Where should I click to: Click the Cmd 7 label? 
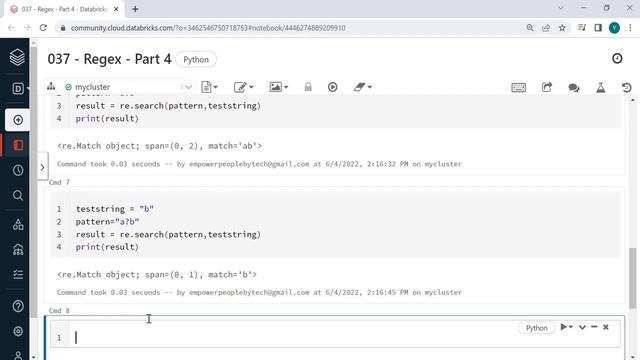tap(59, 182)
